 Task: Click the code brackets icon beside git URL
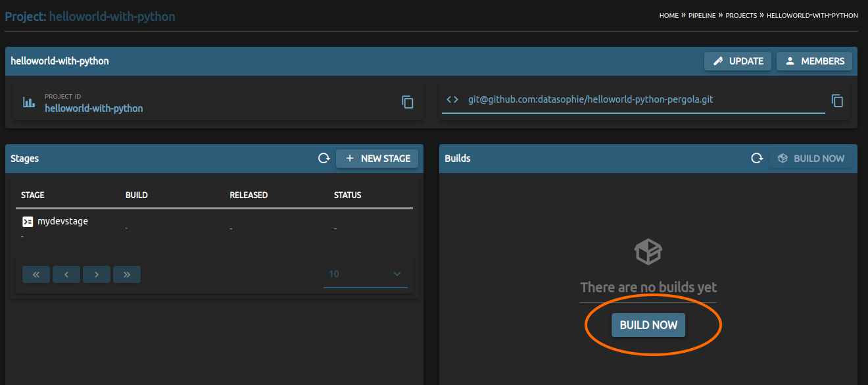click(452, 100)
